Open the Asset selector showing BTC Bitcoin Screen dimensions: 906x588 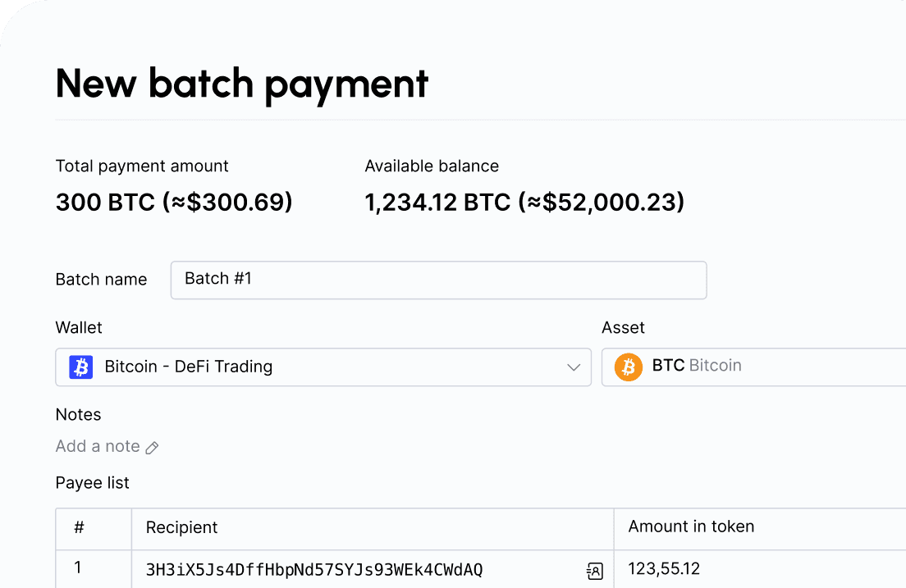(753, 367)
